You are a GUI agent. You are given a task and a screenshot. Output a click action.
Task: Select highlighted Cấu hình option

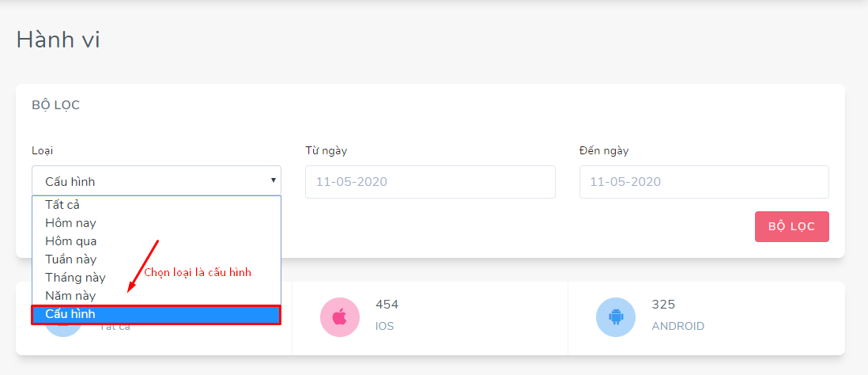(156, 314)
